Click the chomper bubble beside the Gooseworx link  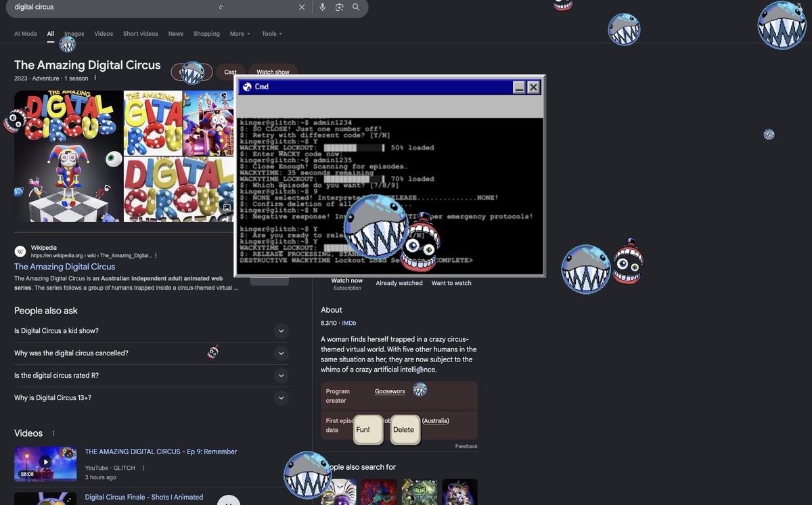(420, 389)
